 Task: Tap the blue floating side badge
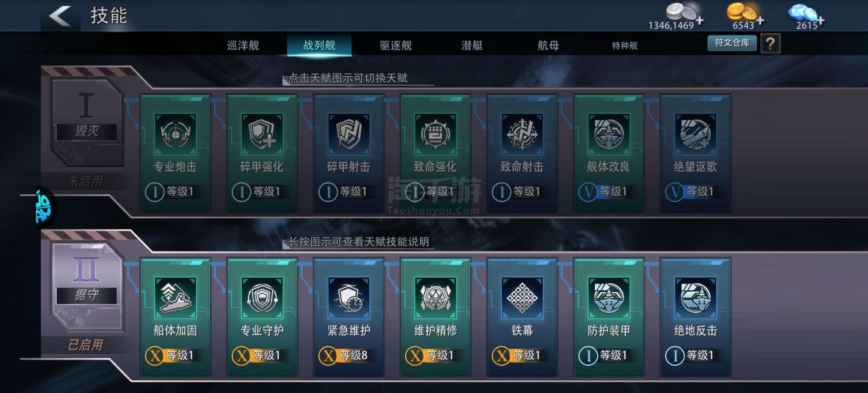click(x=45, y=207)
